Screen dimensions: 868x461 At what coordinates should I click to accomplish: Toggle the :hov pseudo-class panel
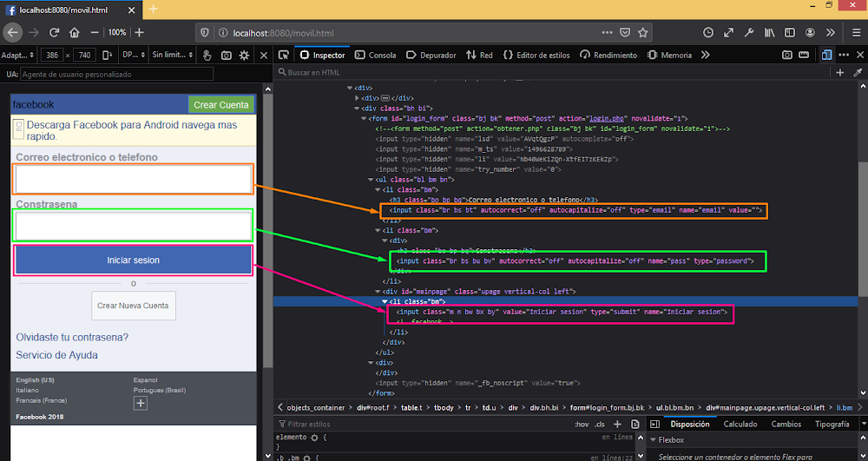(581, 424)
